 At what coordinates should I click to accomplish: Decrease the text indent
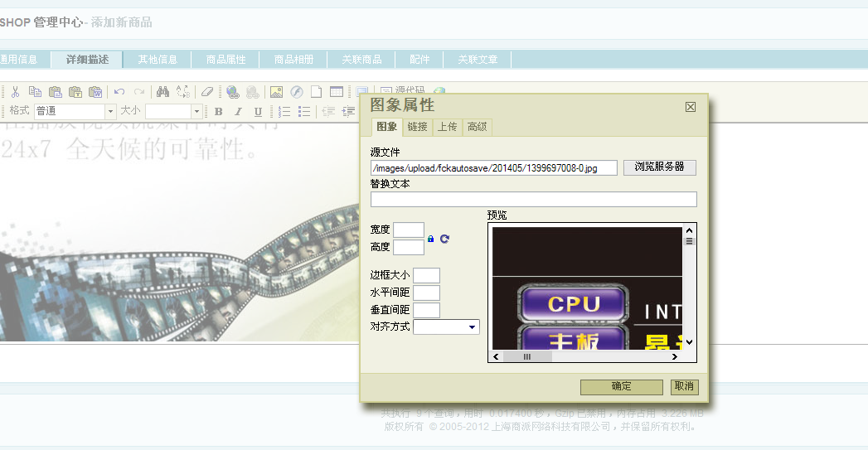(328, 112)
